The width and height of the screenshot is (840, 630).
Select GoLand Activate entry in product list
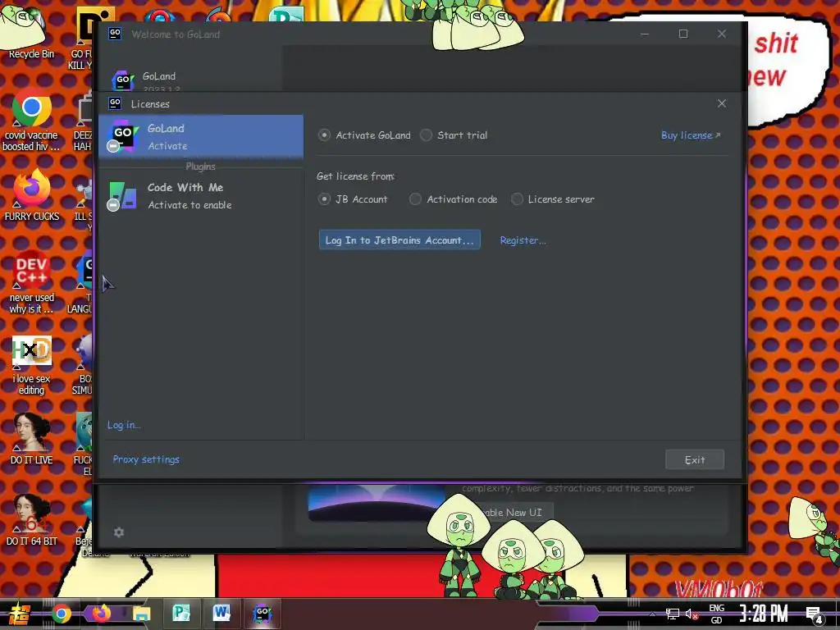201,137
